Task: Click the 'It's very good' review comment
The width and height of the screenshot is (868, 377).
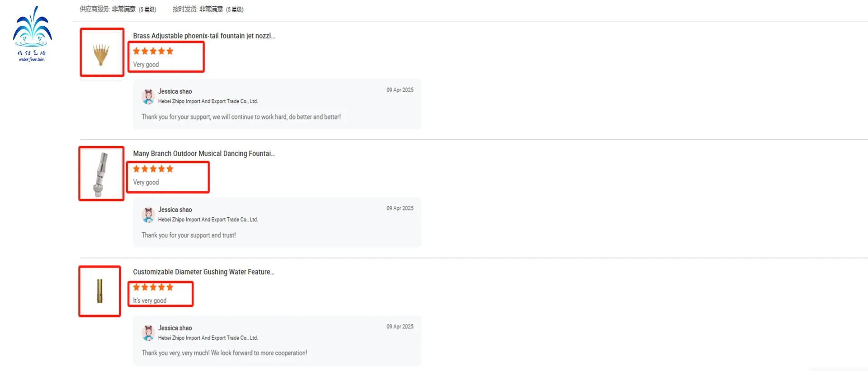Action: [x=150, y=301]
